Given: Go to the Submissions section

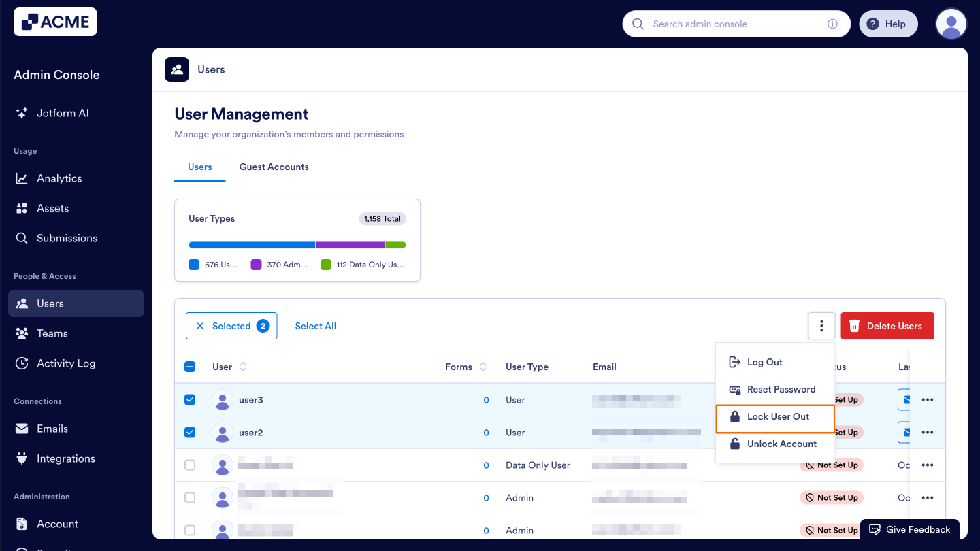Looking at the screenshot, I should pos(66,237).
